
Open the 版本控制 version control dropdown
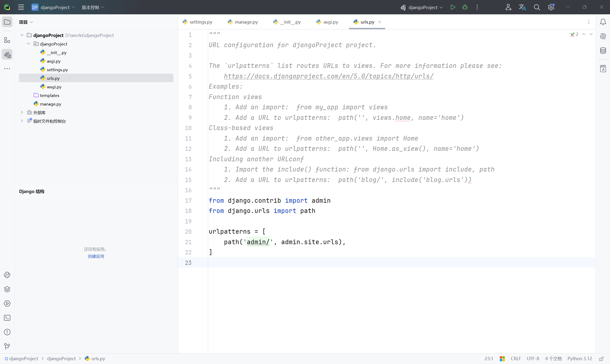93,7
